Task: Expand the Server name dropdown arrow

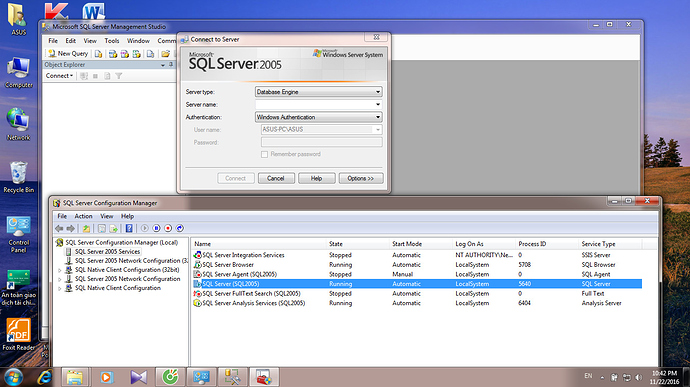Action: 378,104
